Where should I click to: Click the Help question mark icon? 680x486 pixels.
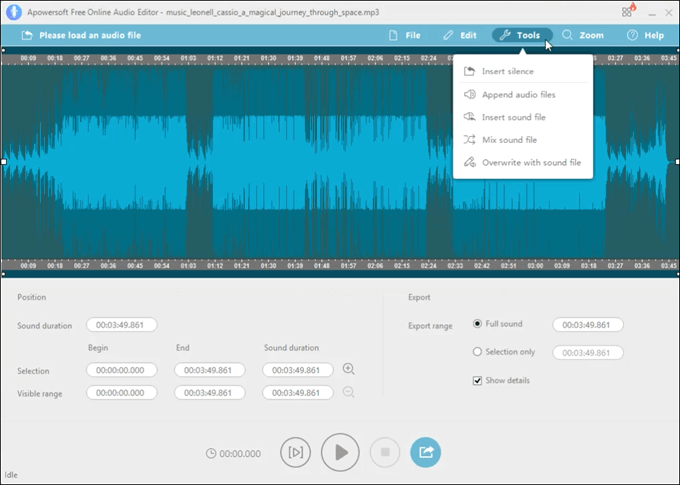click(632, 36)
